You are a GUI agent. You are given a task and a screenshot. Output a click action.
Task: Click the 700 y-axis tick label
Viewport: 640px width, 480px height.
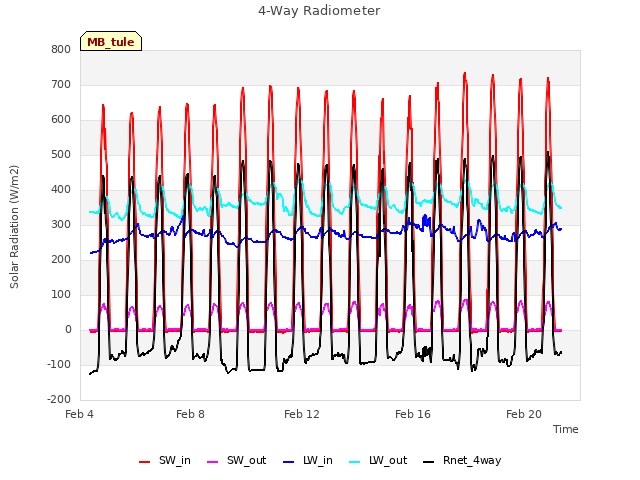point(61,84)
